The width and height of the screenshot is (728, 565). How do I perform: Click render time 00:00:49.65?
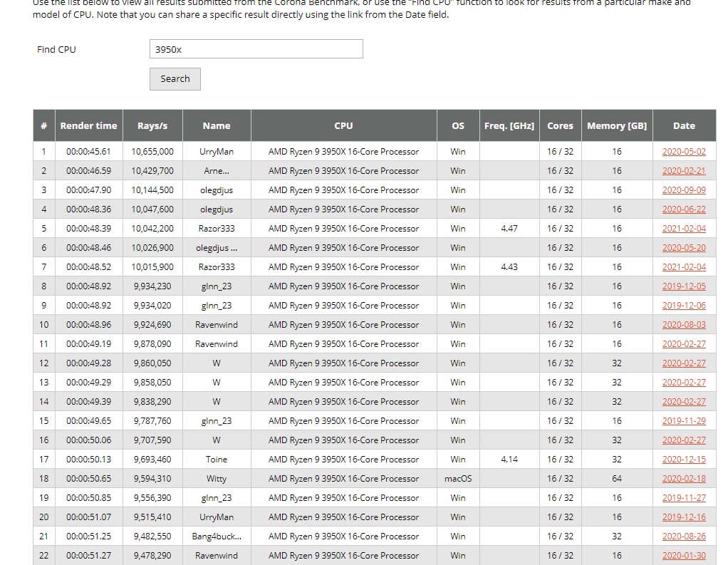88,420
